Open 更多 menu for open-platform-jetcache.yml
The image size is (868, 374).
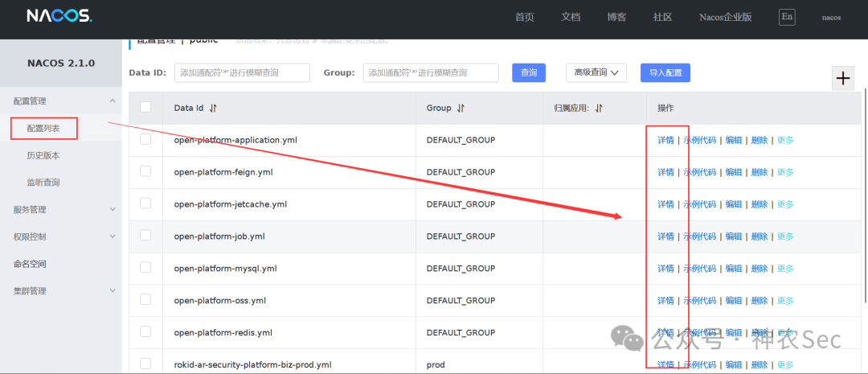(785, 204)
